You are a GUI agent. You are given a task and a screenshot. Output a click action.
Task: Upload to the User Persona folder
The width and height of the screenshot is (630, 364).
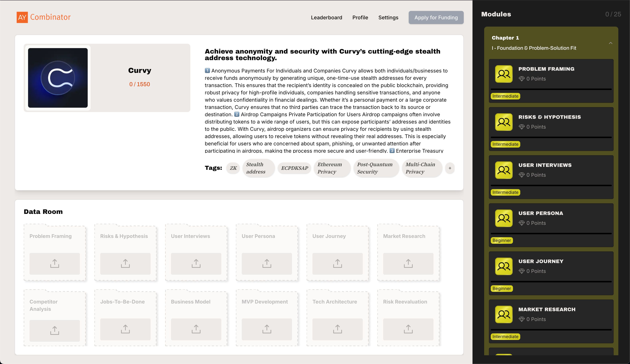point(267,264)
